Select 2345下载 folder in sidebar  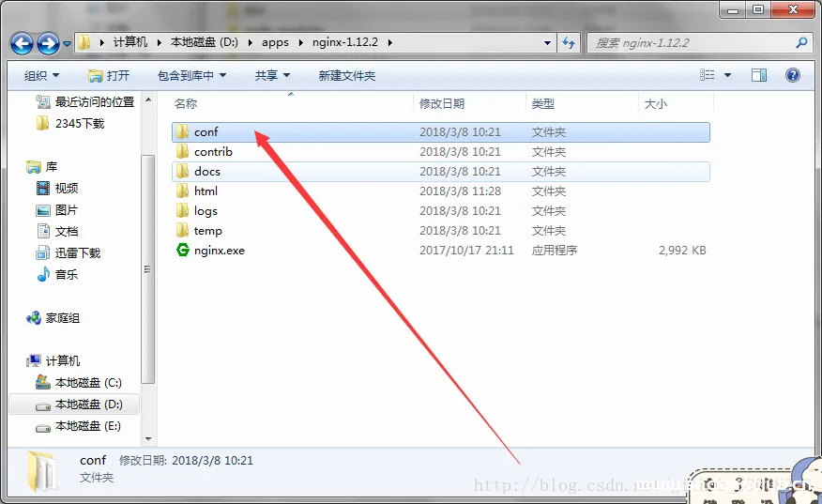coord(70,123)
